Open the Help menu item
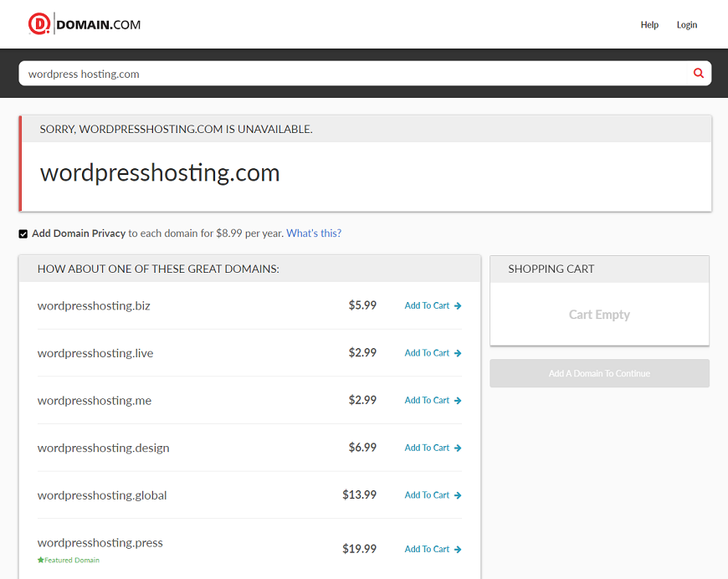The image size is (728, 579). click(649, 24)
